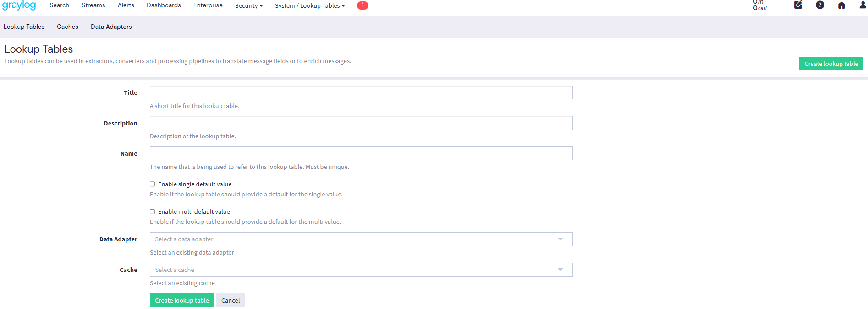Click the Cancel button
Viewport: 868px width, 309px height.
point(230,300)
